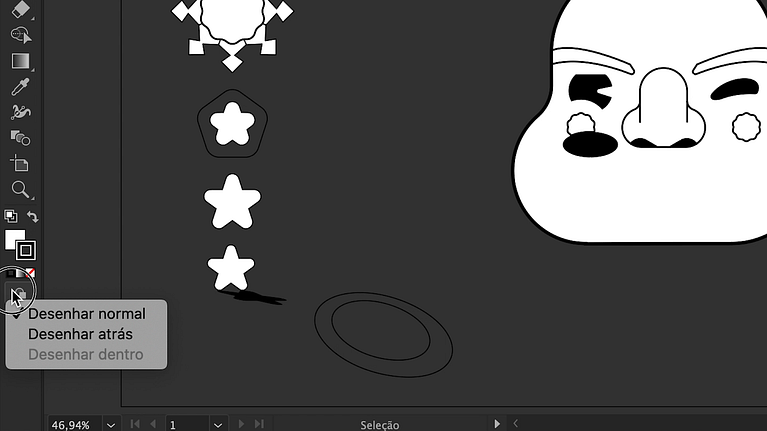Choose 'Desenhar atrás' drawing mode
Screen dimensions: 767x431
coord(80,334)
